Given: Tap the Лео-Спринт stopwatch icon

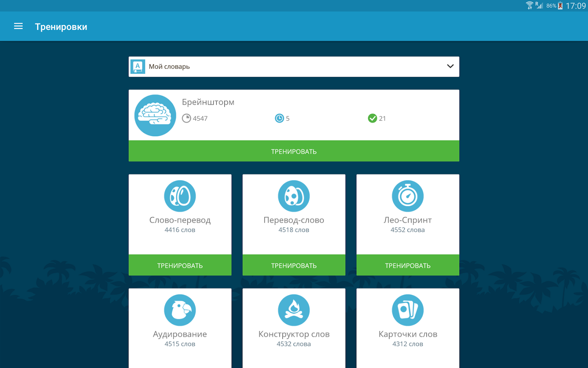Looking at the screenshot, I should (x=408, y=196).
